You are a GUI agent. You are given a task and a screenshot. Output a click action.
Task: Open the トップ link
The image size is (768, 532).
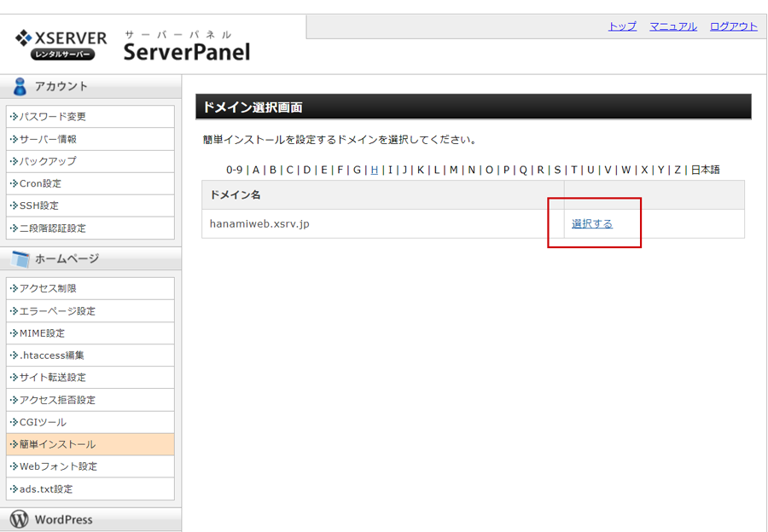622,26
